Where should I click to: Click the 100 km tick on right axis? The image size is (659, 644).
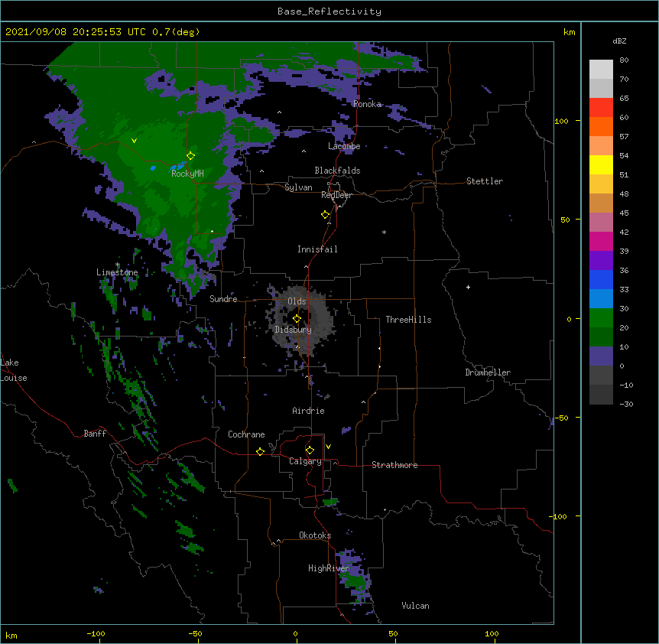pos(561,121)
